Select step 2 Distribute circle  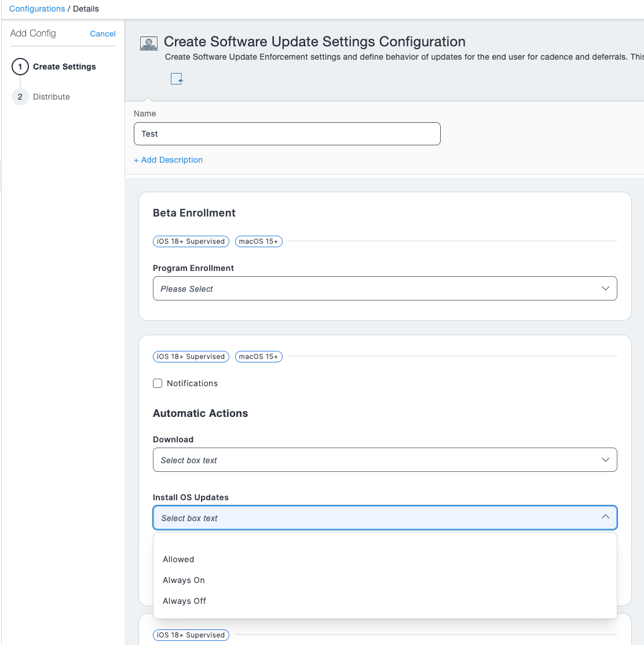[20, 97]
